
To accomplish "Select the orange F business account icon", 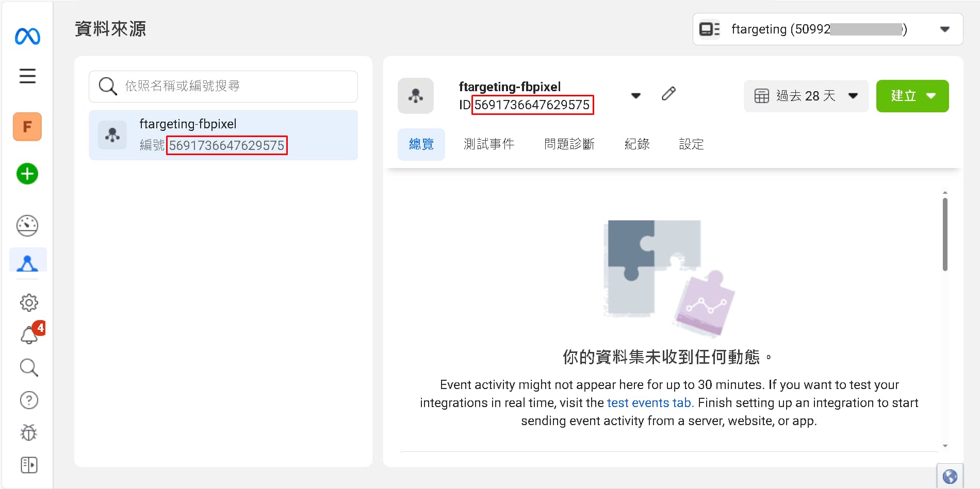I will pyautogui.click(x=27, y=127).
